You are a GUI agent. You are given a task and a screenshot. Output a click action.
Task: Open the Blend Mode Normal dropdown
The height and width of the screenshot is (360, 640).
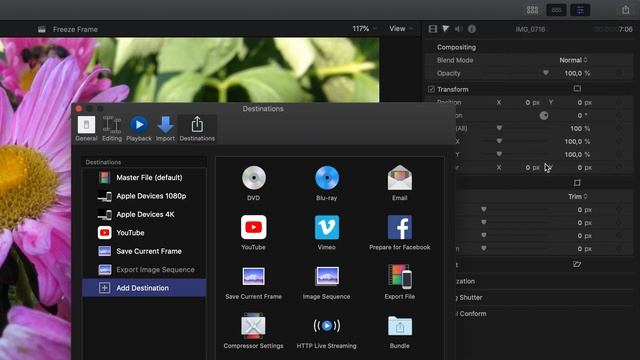[573, 60]
